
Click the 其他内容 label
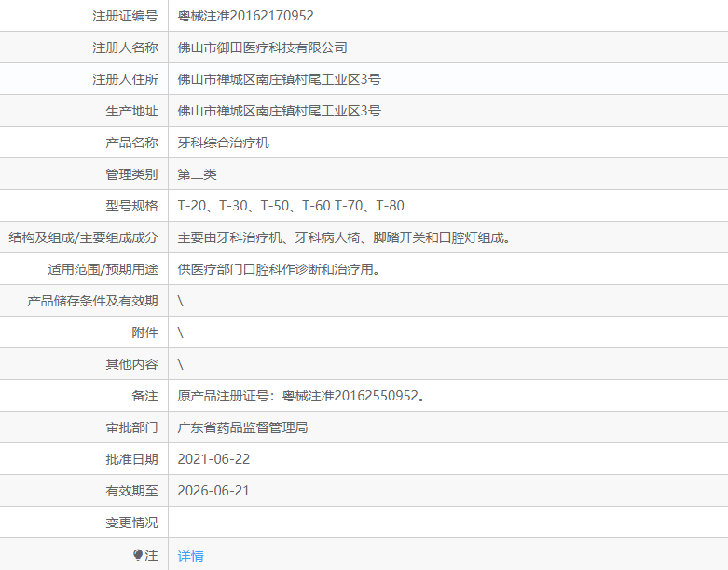pos(131,364)
